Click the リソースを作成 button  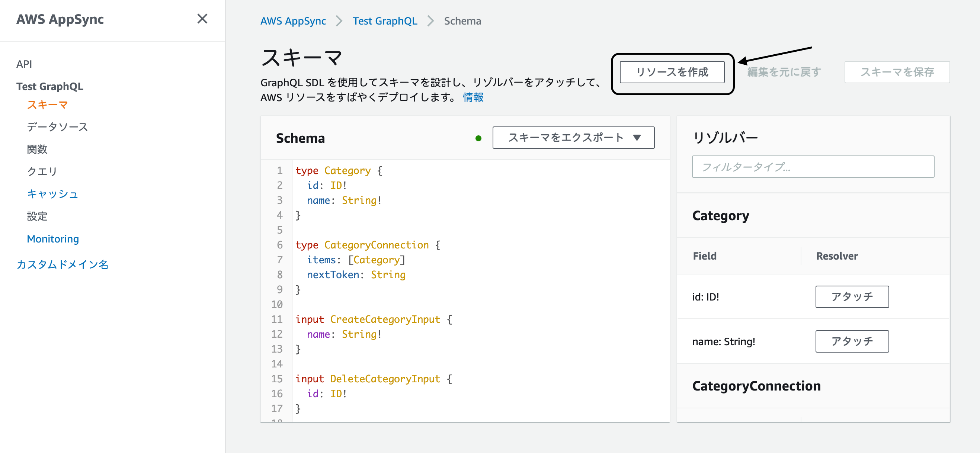point(672,72)
